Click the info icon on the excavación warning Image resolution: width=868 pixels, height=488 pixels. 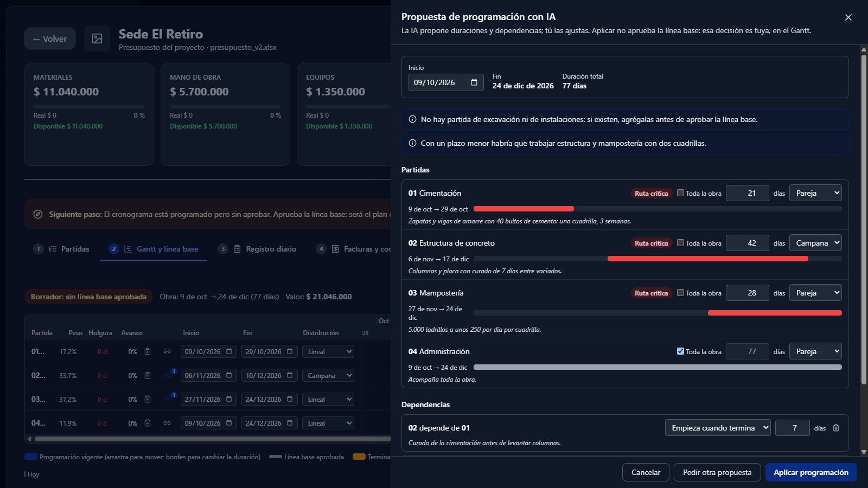click(x=412, y=119)
